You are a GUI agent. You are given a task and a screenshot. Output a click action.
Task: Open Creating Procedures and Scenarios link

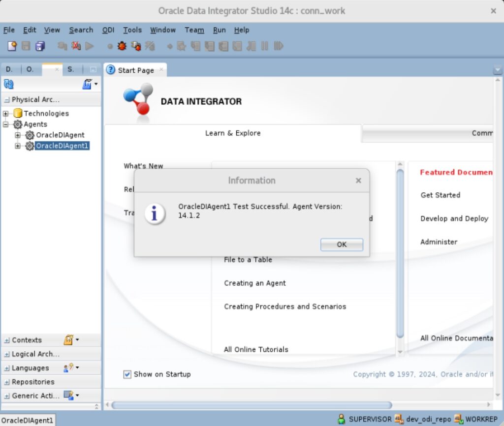285,306
